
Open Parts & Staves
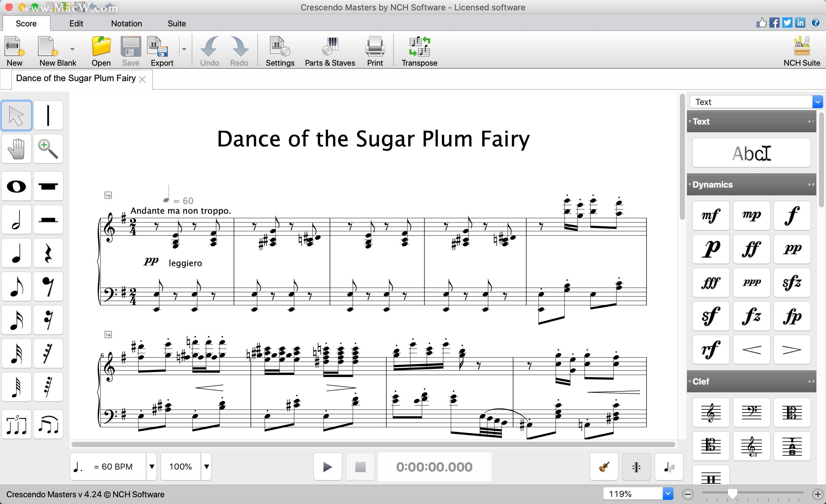pos(330,51)
